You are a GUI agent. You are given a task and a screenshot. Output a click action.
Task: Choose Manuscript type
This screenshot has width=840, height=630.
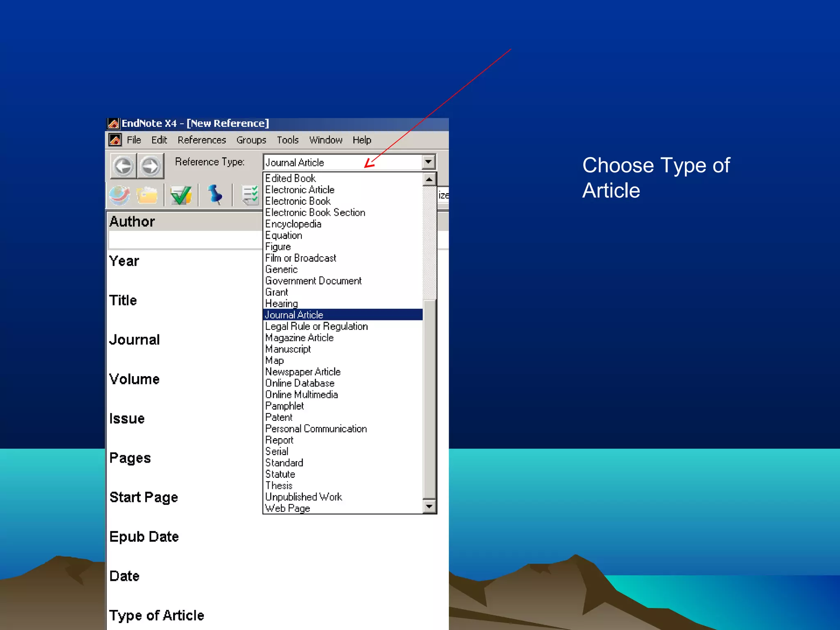(342, 349)
